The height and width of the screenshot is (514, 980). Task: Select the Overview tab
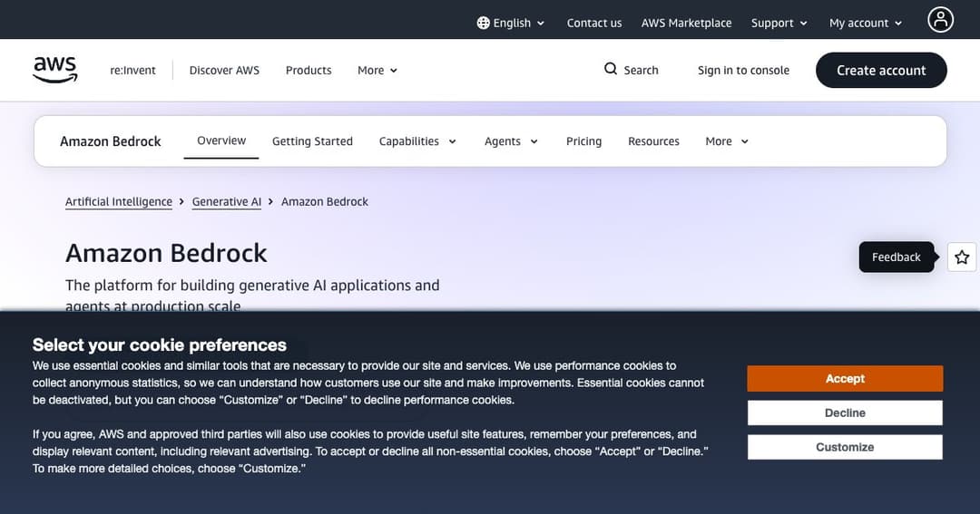(x=221, y=141)
